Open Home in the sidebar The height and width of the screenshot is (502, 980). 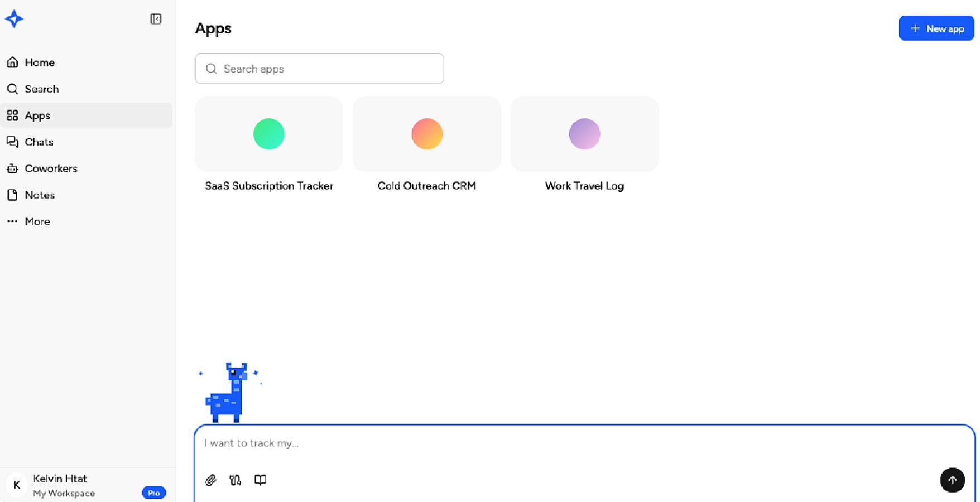pos(87,62)
